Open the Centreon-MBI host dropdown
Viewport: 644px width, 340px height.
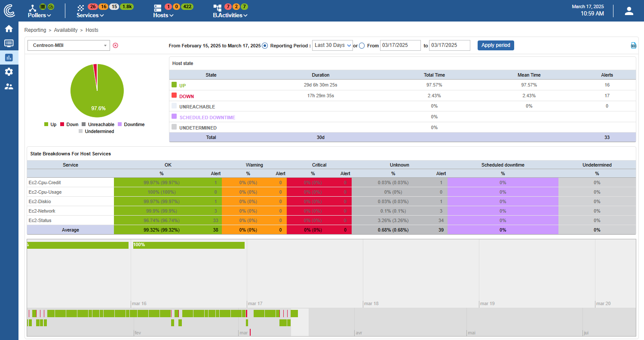(69, 45)
